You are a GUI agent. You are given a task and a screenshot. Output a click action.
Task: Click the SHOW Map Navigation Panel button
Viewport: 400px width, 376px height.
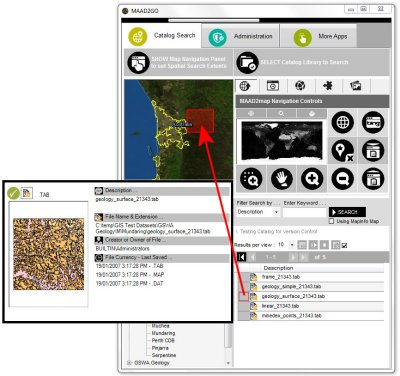pyautogui.click(x=178, y=62)
